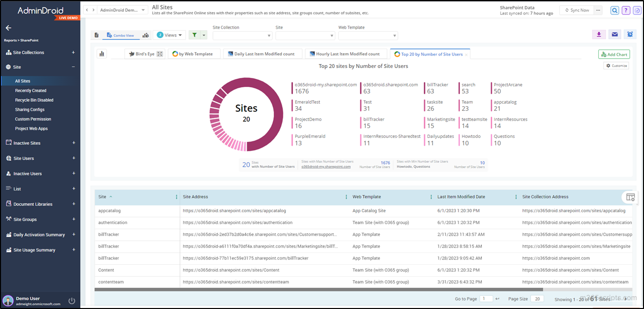Sign out using the power icon near Demo User
Viewport: 644px width, 309px height.
coord(71,301)
